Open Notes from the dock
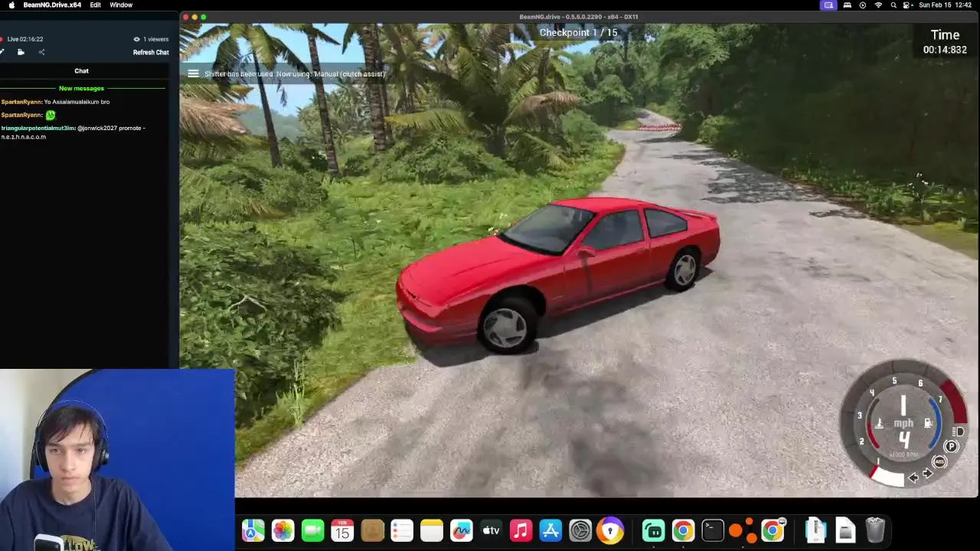 tap(432, 530)
